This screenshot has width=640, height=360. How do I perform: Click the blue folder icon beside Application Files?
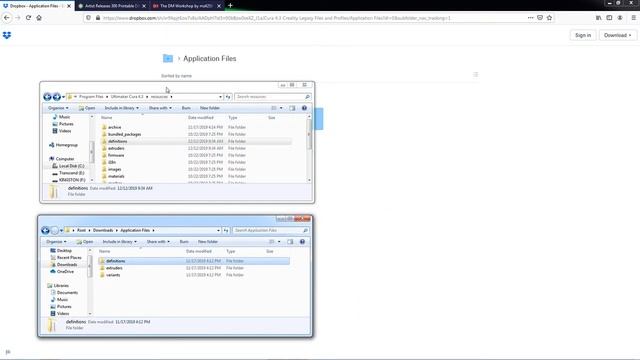[168, 58]
